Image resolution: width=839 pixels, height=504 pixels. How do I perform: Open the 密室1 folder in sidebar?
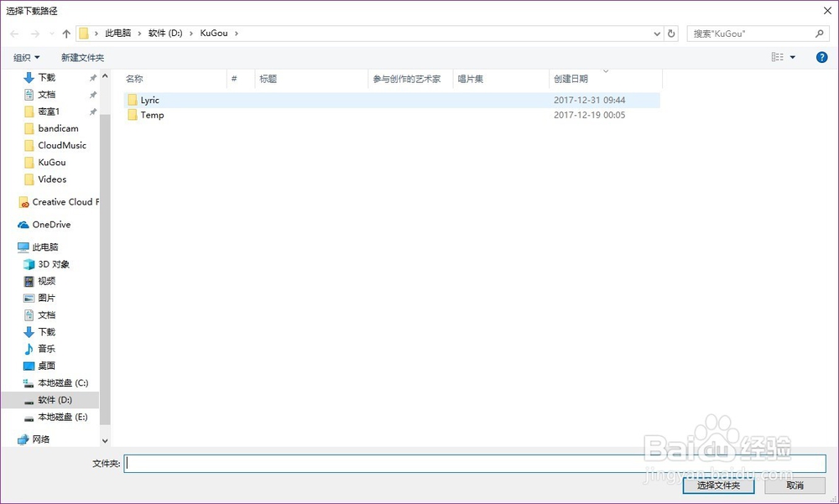49,112
